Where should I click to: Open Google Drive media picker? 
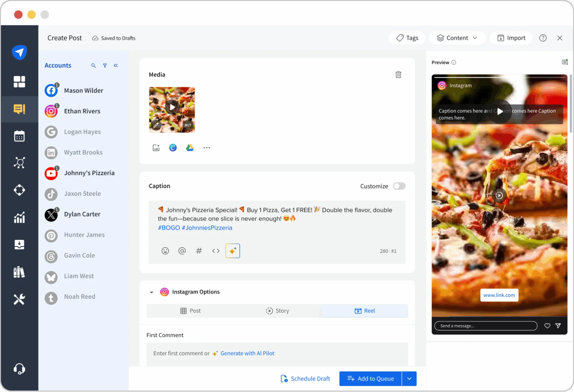(190, 148)
